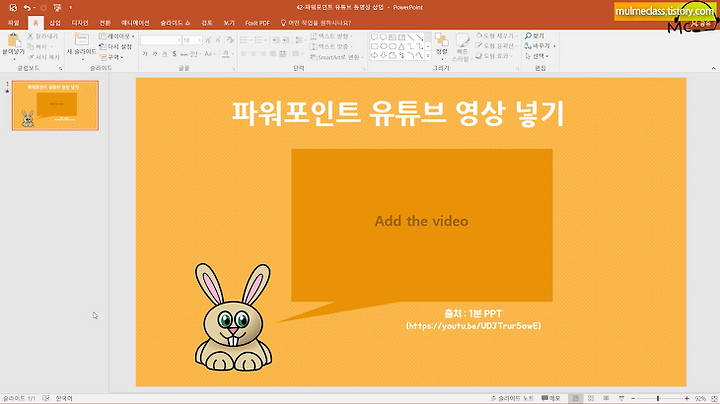Click the Copy (복사) button

[41, 47]
